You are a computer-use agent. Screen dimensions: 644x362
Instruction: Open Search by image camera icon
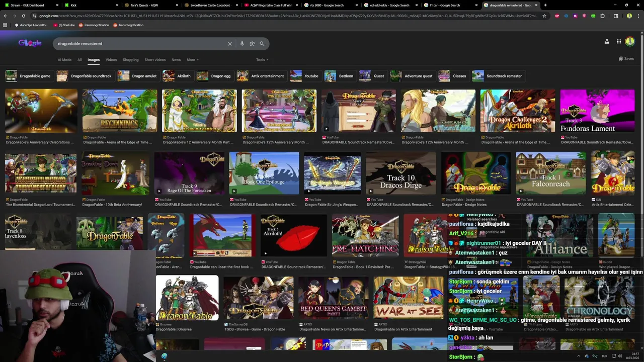click(252, 44)
